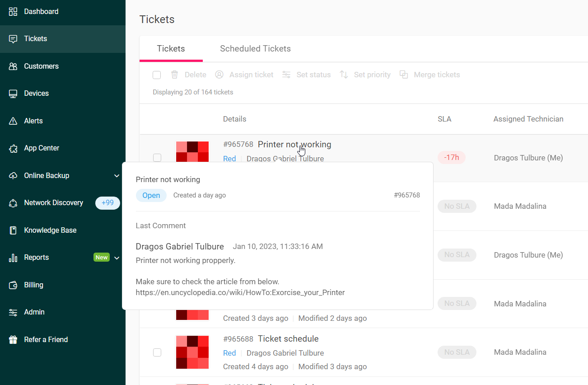This screenshot has height=385, width=588.
Task: Switch to the Scheduled Tickets tab
Action: 255,49
